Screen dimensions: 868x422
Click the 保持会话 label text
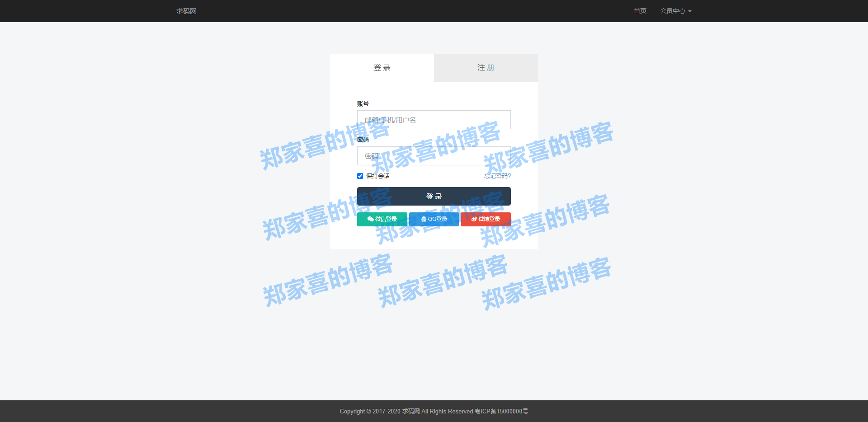[x=378, y=176]
